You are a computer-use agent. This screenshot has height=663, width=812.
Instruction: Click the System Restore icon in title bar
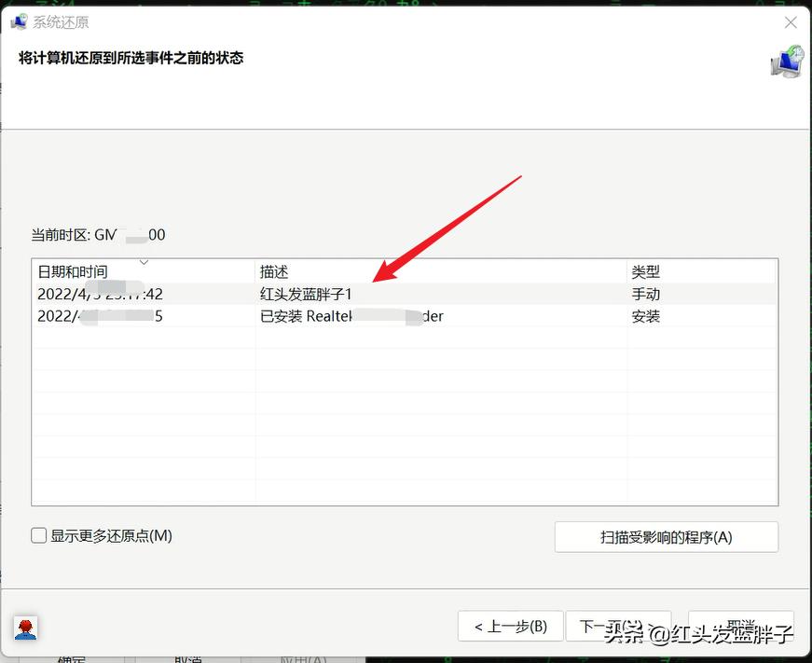click(x=19, y=21)
